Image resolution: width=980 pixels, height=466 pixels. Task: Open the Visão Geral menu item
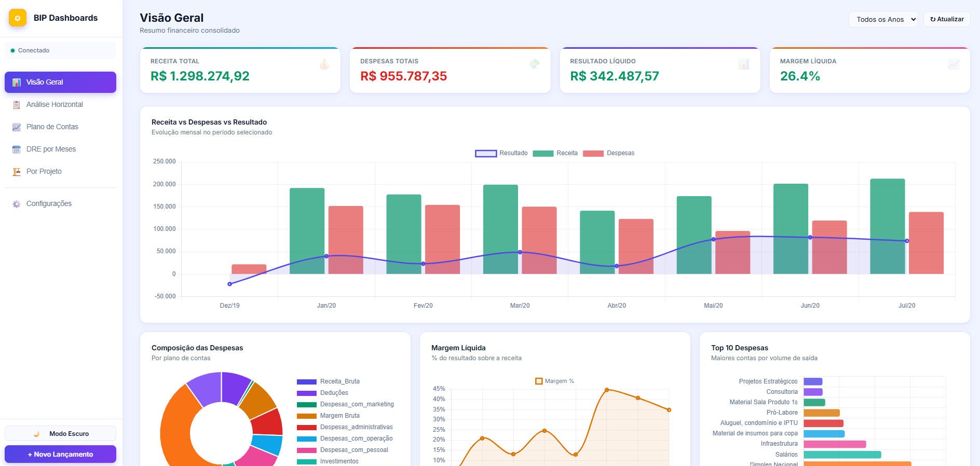point(60,83)
